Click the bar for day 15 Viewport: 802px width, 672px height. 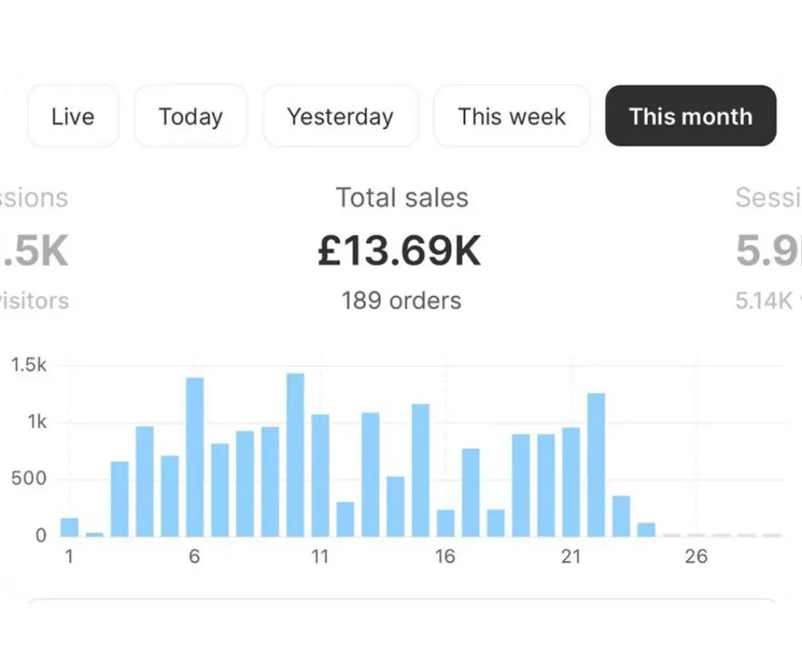(x=421, y=470)
